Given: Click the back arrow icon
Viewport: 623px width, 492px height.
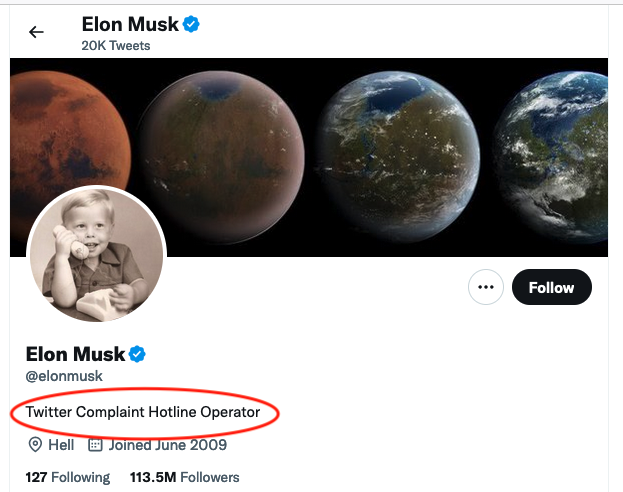Looking at the screenshot, I should (x=37, y=32).
